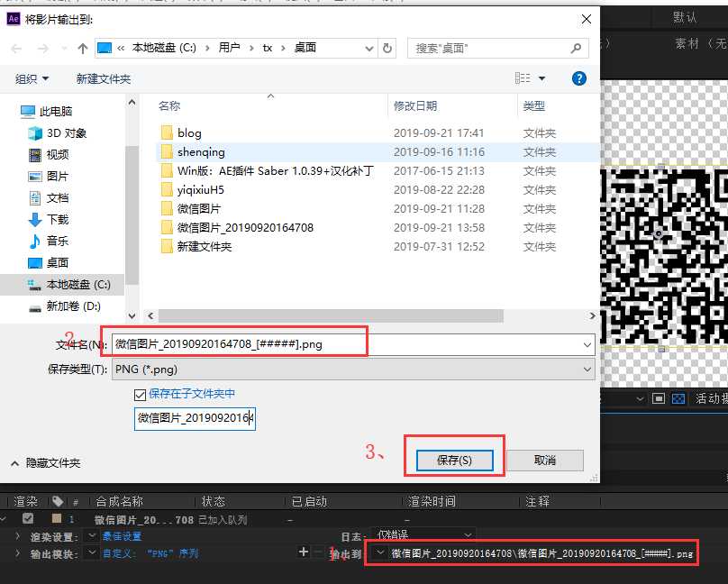Click the 新建文件夹 toolbar button

pos(103,79)
